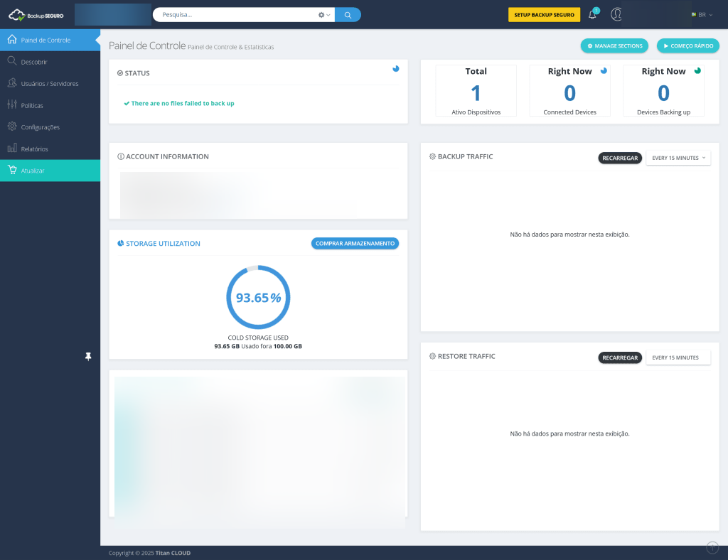Go to Painel de Controle

pos(50,40)
